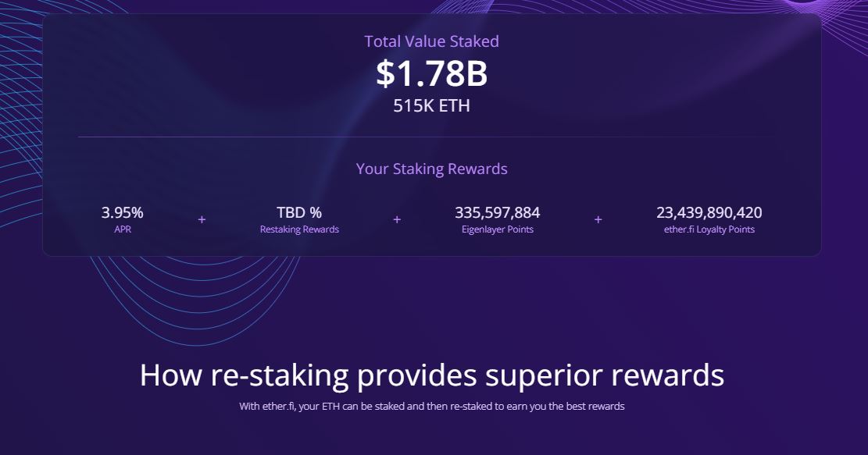Click the subtitle about earning best rewards

pyautogui.click(x=431, y=407)
